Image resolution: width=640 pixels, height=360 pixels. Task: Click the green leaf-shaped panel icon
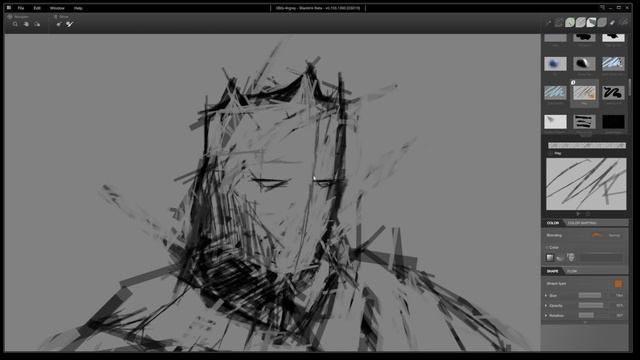point(570,22)
